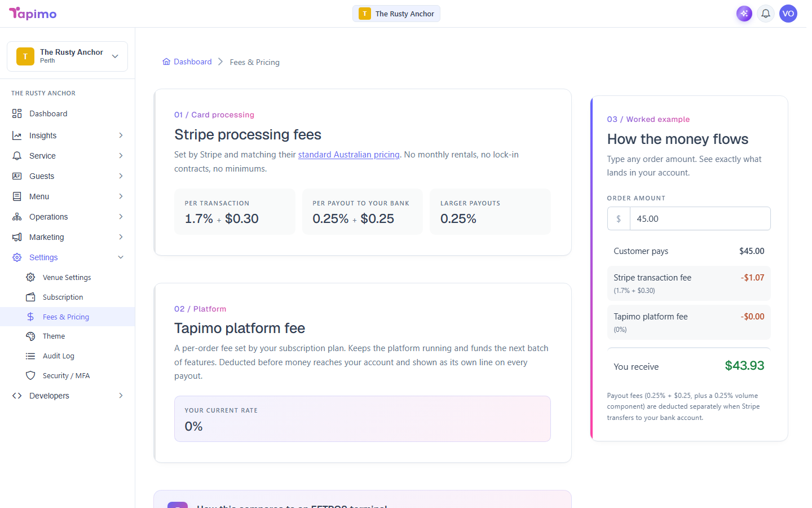Click the Larger payouts 0.25% card

pos(490,212)
